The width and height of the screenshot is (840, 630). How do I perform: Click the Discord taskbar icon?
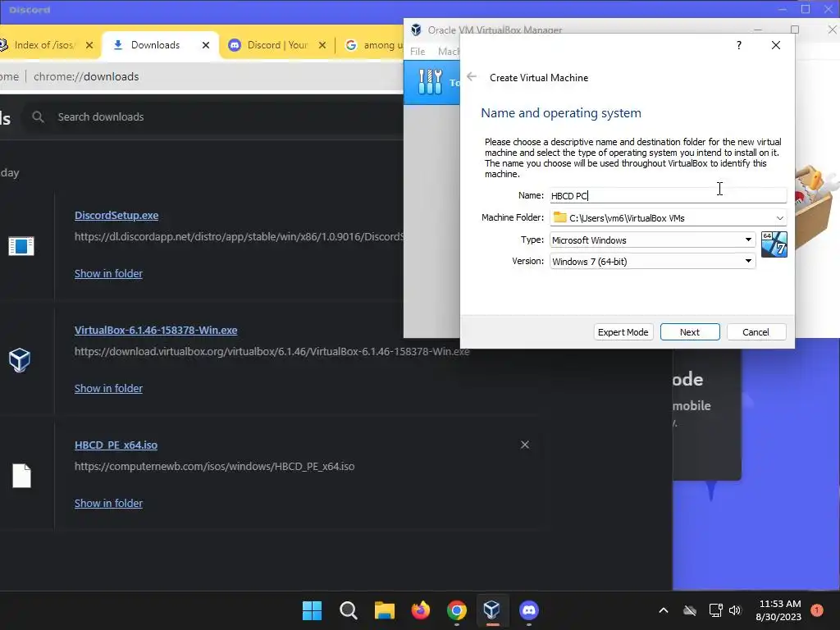tap(529, 610)
